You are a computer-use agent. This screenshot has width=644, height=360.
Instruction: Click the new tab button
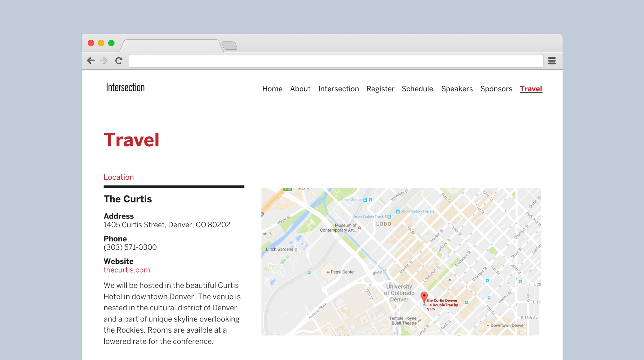(230, 46)
